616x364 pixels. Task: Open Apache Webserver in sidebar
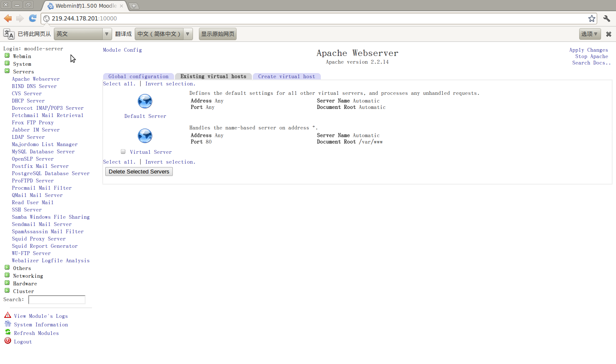pyautogui.click(x=36, y=79)
